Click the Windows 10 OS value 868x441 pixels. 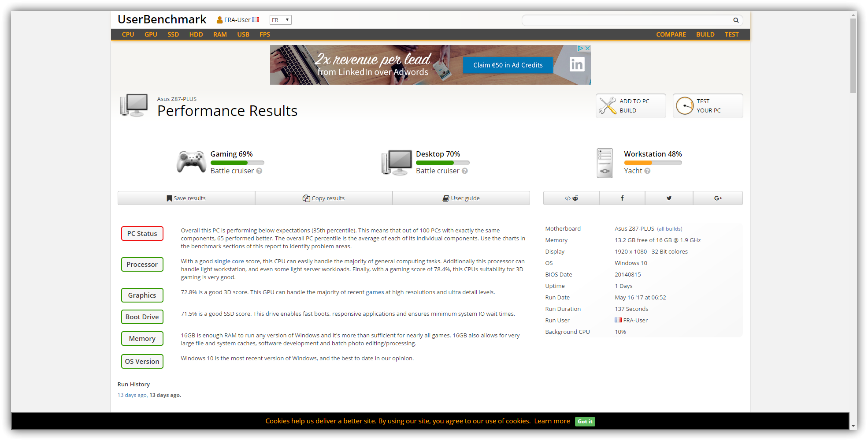pos(631,263)
